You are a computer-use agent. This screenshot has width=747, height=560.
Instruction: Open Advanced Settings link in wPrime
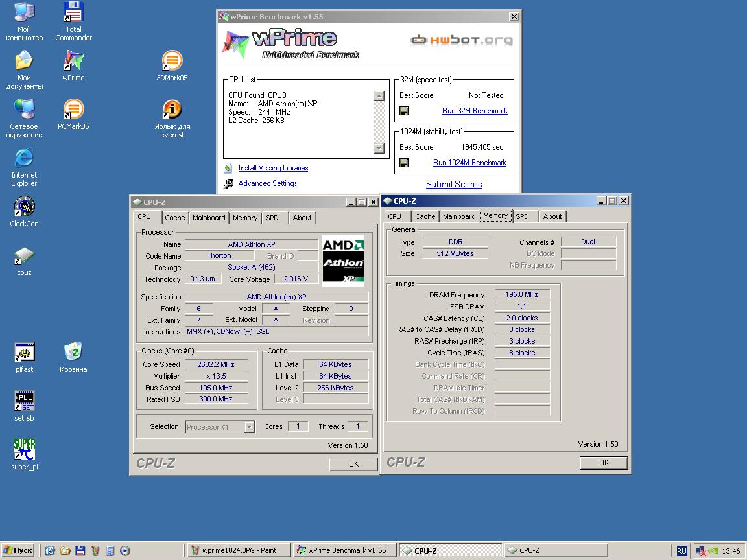(268, 184)
